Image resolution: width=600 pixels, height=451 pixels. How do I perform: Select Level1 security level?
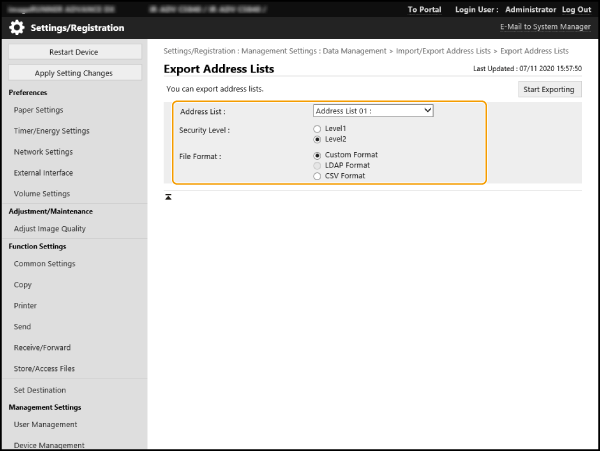(x=318, y=129)
